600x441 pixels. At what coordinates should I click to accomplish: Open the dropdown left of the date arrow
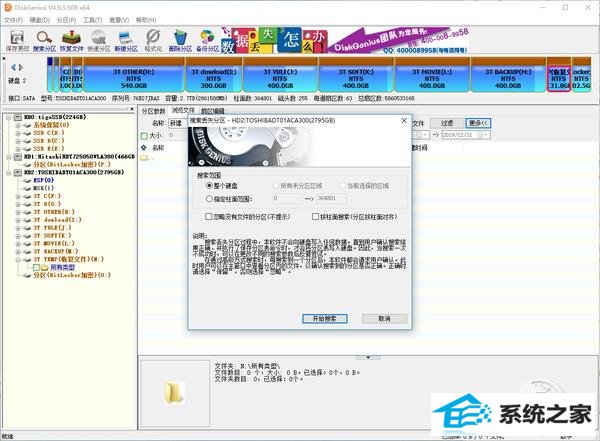[425, 135]
